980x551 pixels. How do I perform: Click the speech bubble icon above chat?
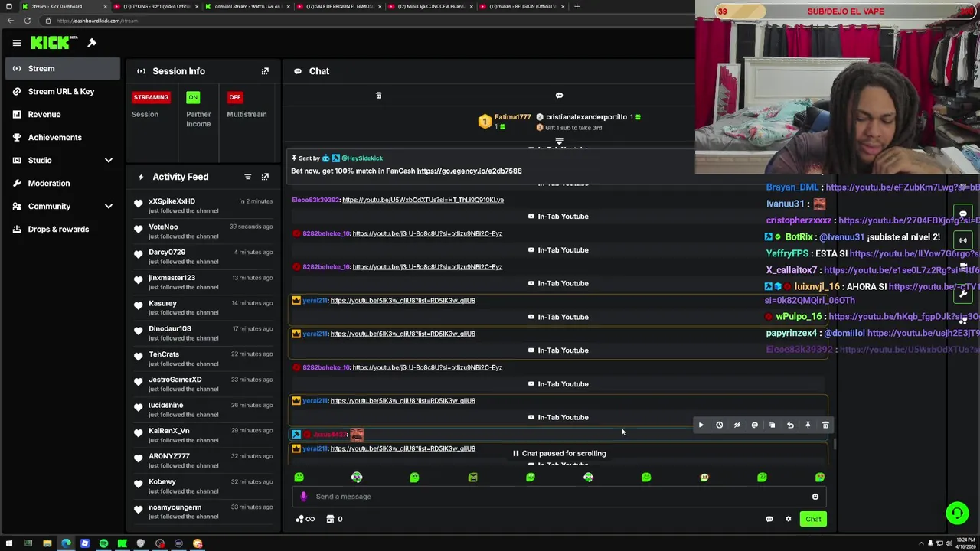pyautogui.click(x=559, y=96)
